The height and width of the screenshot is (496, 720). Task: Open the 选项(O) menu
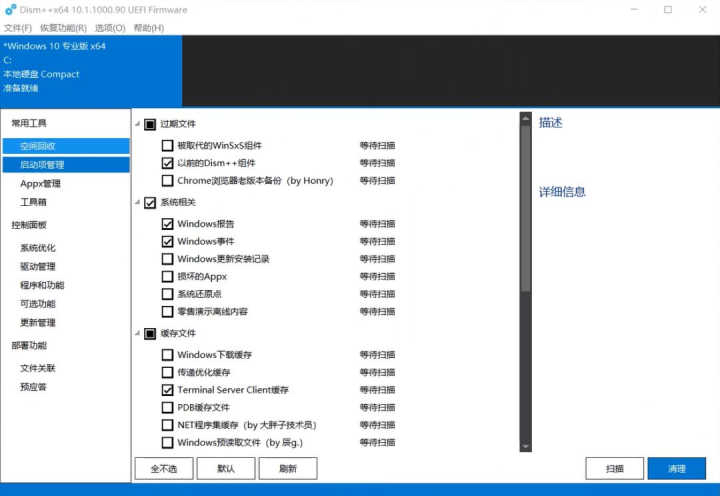pyautogui.click(x=109, y=28)
